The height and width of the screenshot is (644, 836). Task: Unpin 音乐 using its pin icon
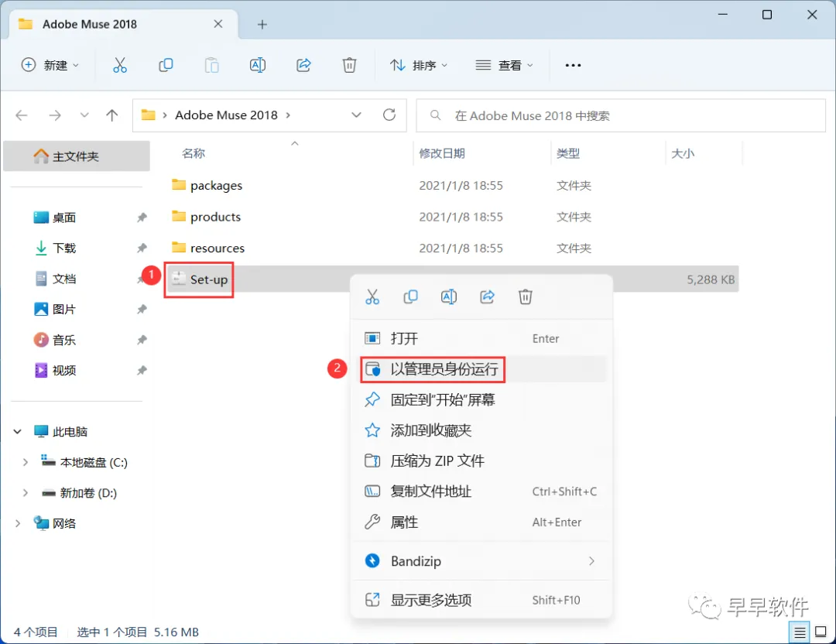142,340
